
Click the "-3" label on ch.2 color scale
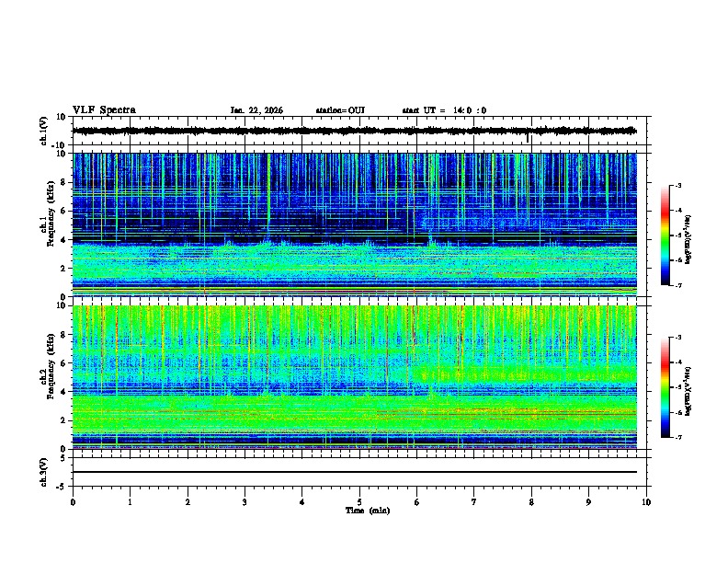click(678, 338)
